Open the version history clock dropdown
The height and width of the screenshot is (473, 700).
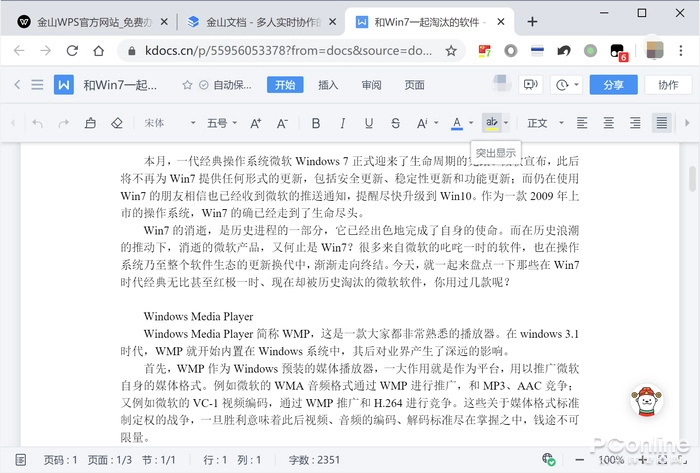(567, 85)
